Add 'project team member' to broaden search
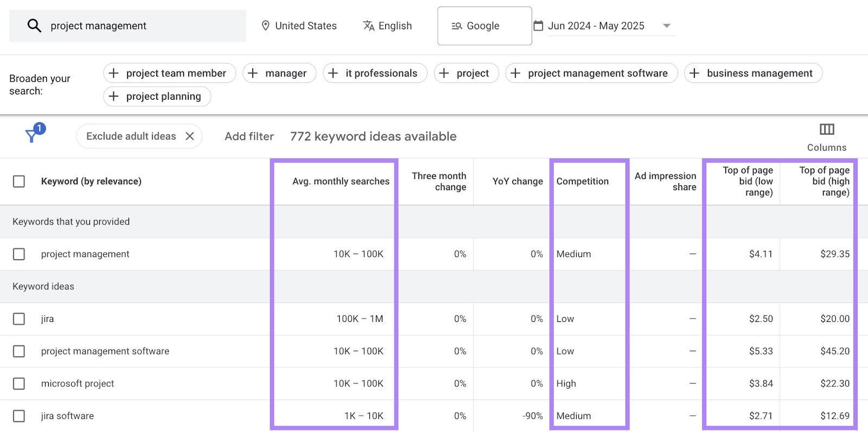The width and height of the screenshot is (868, 432). pos(169,73)
